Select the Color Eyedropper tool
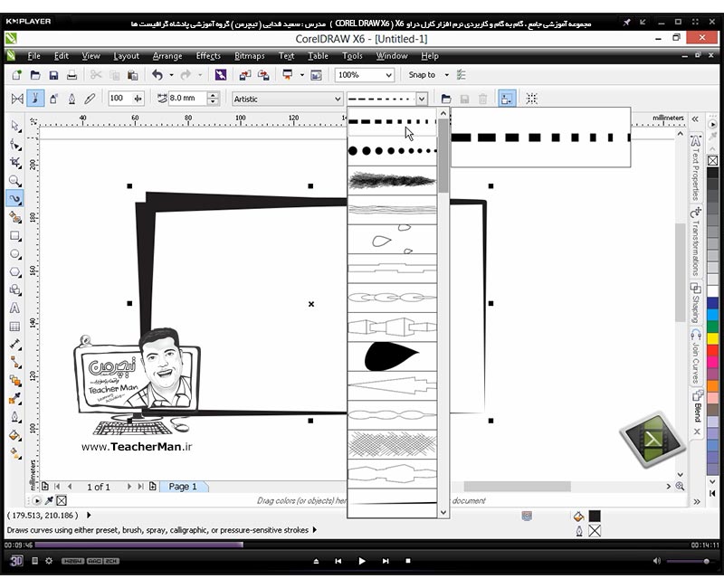The width and height of the screenshot is (724, 588). (x=15, y=398)
